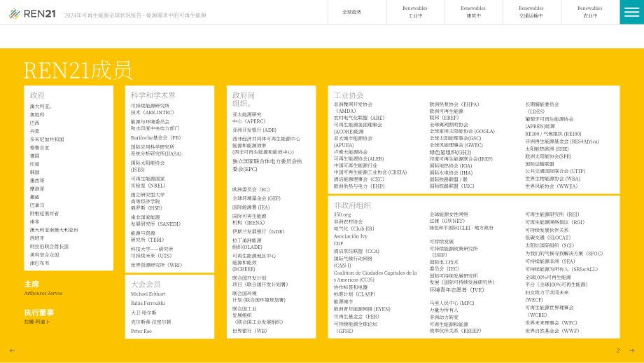
Task: Open the hamburger menu icon
Action: (x=631, y=12)
